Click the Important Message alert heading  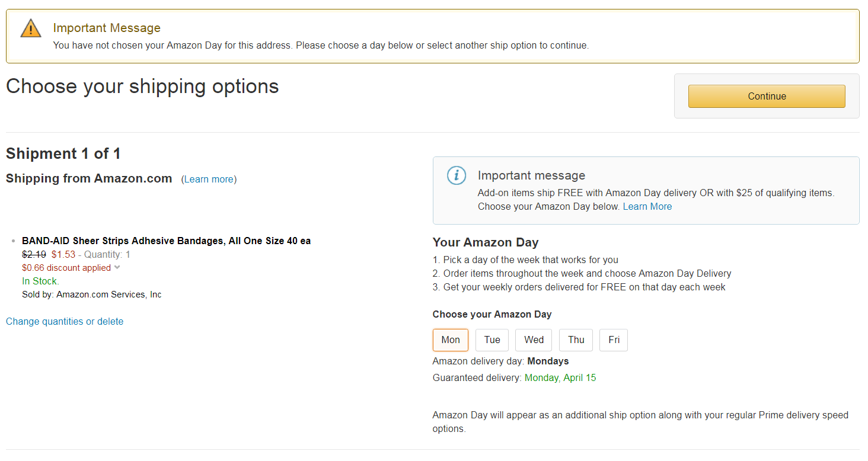(107, 28)
